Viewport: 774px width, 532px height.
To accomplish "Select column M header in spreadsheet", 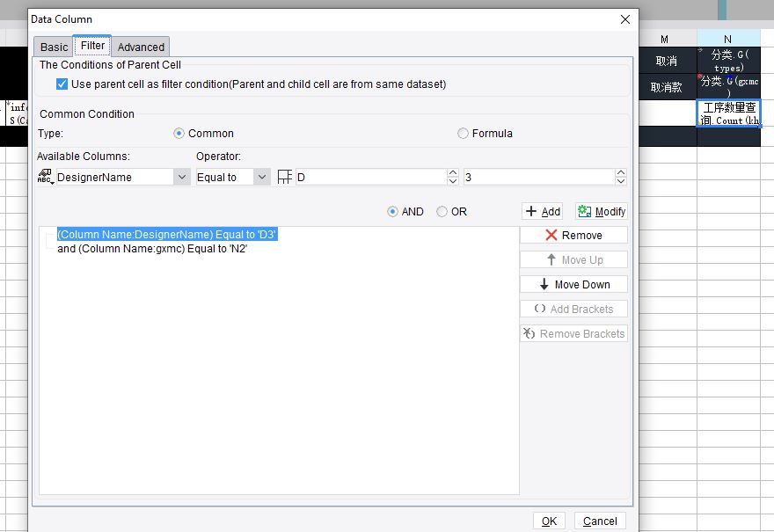I will (664, 39).
